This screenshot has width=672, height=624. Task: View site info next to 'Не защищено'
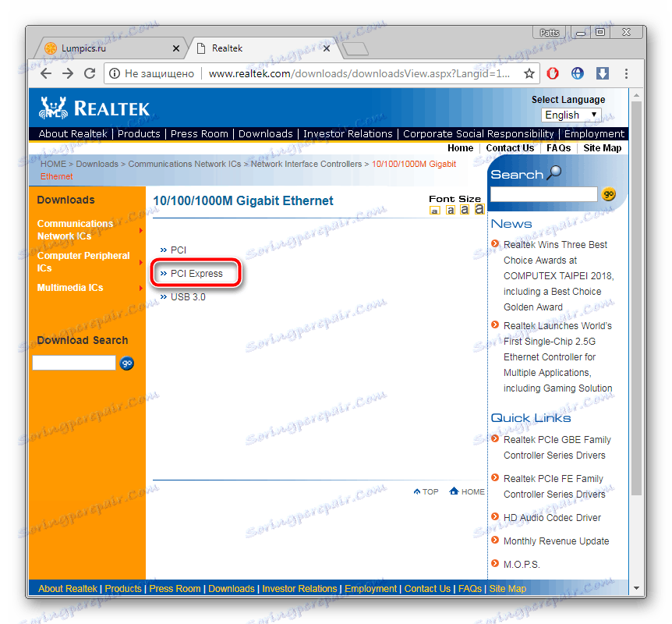coord(115,73)
